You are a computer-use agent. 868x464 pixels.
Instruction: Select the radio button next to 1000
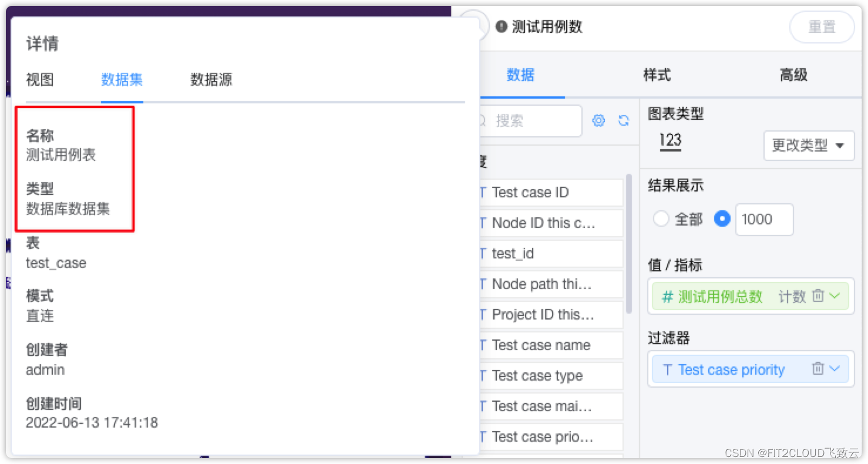pos(722,218)
